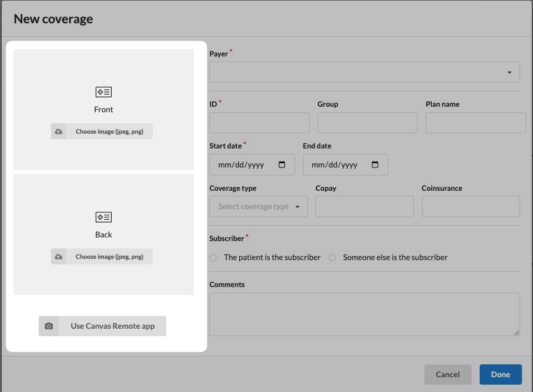Open the 'Select coverage type' dropdown

tap(258, 207)
